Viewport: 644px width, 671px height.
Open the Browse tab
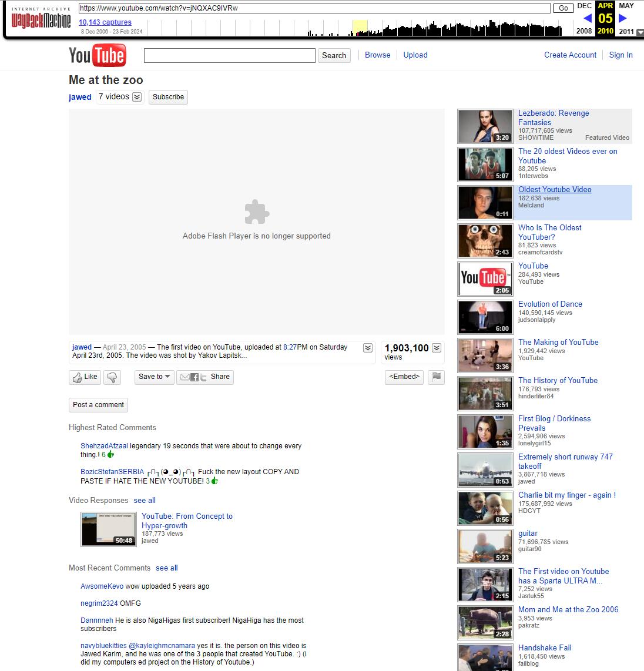coord(377,55)
